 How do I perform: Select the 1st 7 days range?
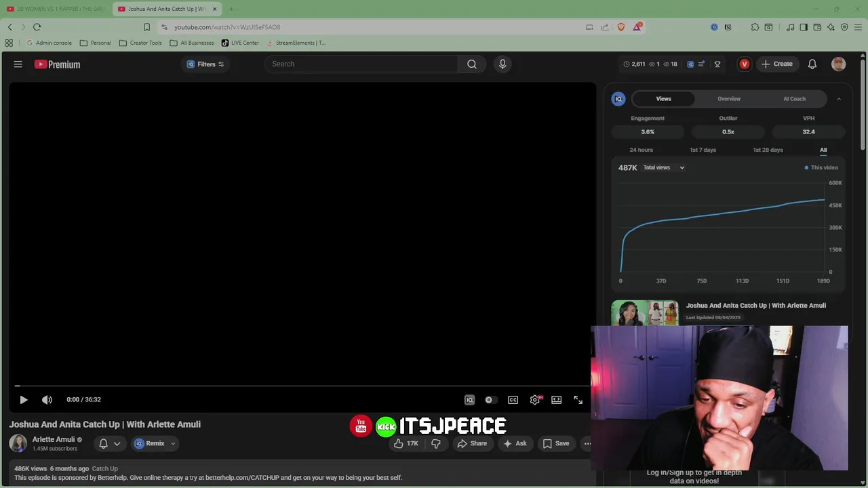coord(703,150)
